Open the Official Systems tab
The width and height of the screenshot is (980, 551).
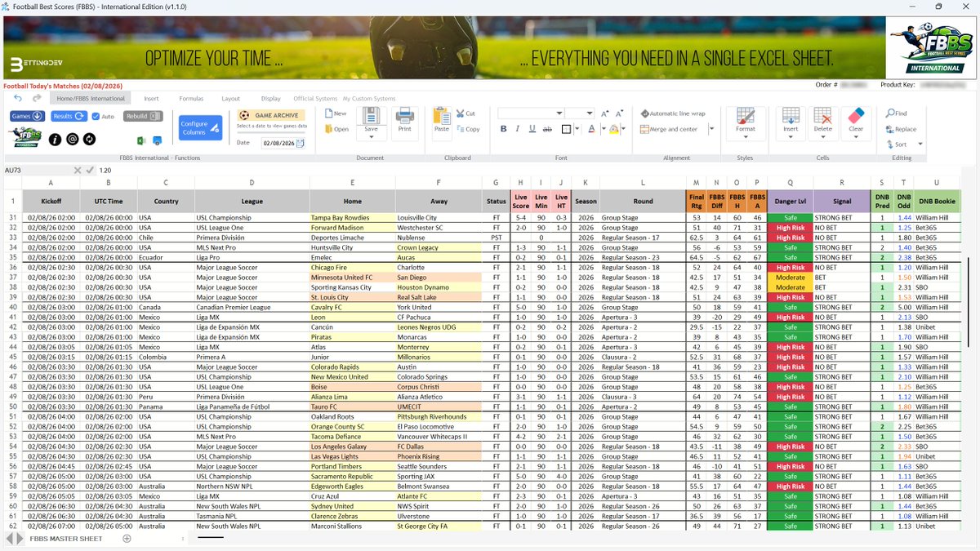click(315, 99)
